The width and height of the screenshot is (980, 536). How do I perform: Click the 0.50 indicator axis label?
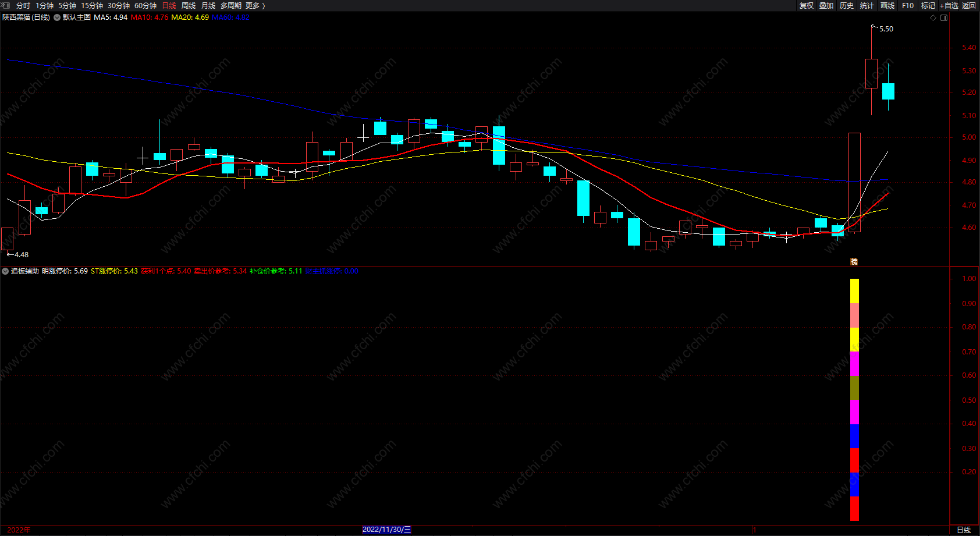coord(969,400)
